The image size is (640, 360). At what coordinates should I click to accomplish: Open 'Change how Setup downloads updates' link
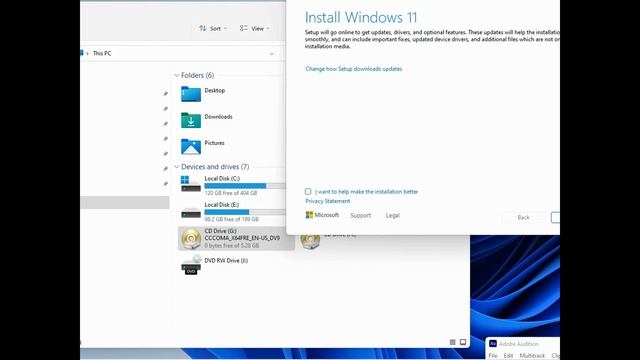(353, 69)
